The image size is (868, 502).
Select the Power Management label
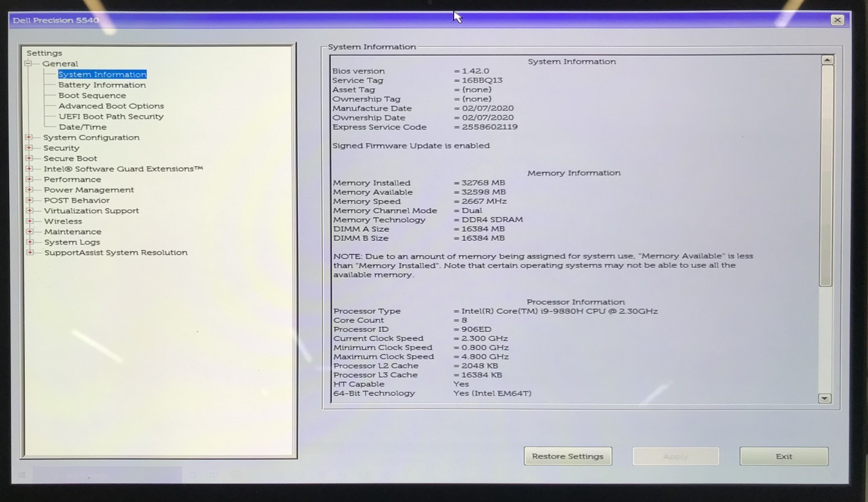pos(89,190)
